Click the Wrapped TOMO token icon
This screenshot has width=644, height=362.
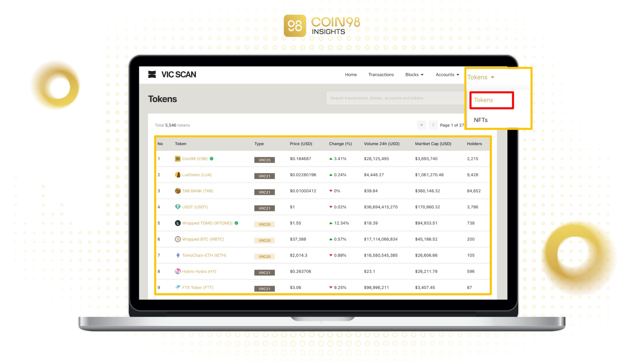[x=178, y=223]
